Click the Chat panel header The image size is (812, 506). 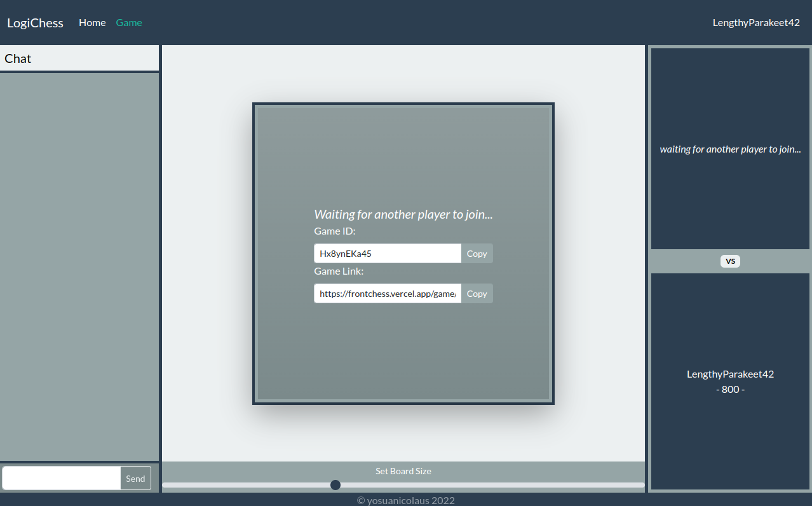tap(79, 58)
